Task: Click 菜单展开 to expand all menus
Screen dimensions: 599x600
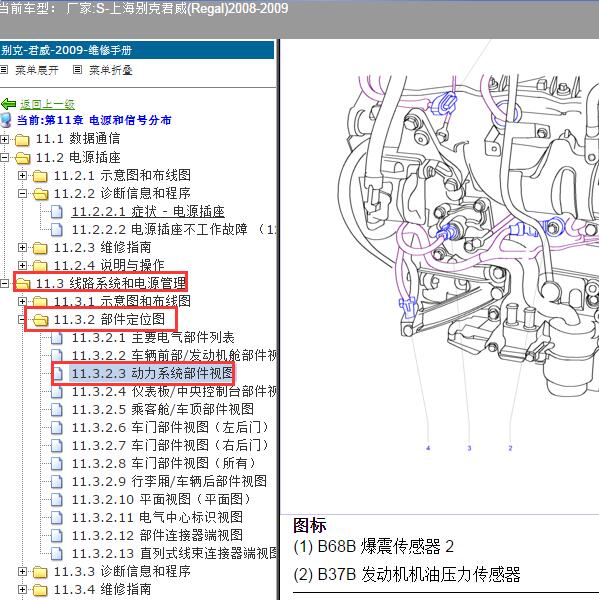Action: (37, 70)
